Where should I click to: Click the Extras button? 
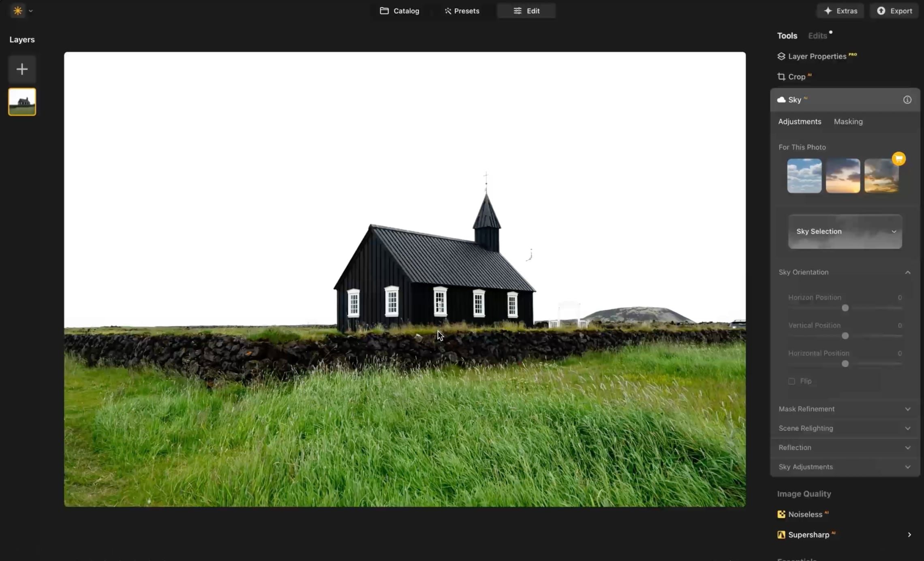point(840,11)
